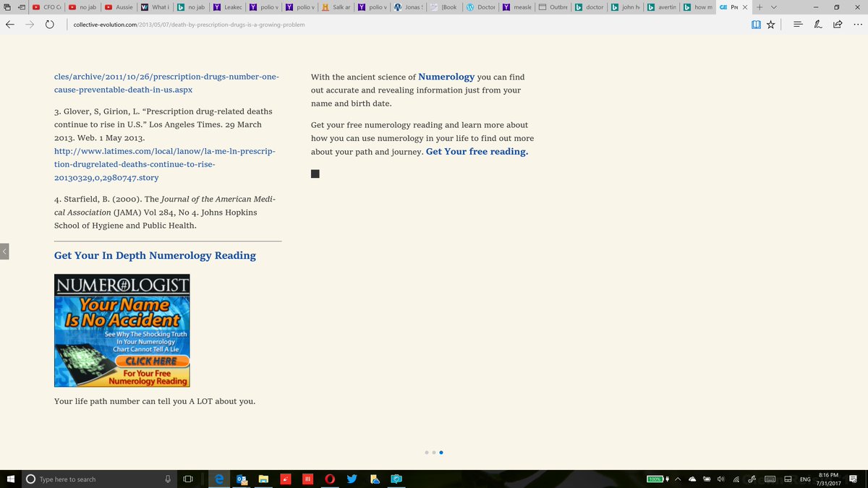This screenshot has height=488, width=868.
Task: Add this page to favorites with the star
Action: click(771, 24)
